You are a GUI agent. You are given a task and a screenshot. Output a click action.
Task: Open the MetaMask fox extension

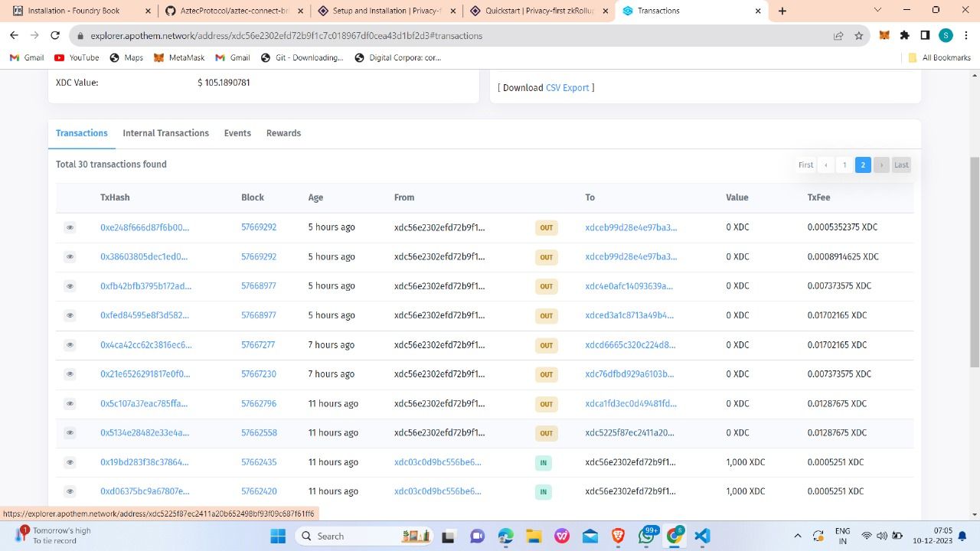[884, 35]
